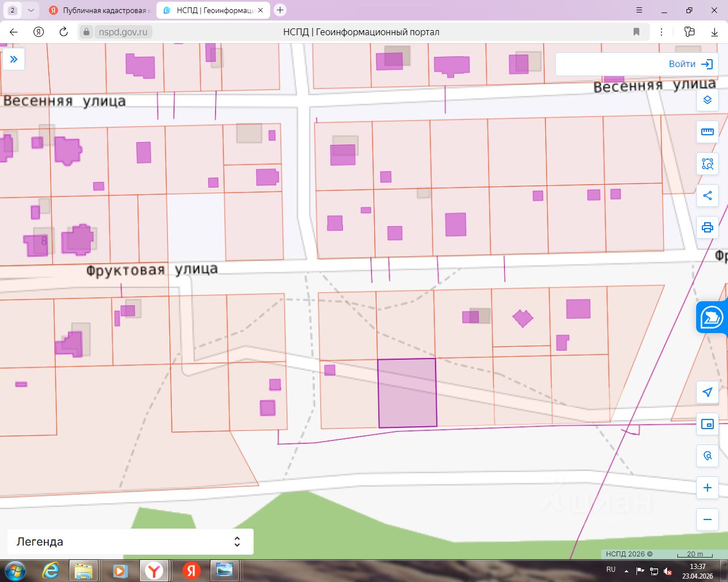Activate the area search selection tool
728x582 pixels.
[708, 164]
